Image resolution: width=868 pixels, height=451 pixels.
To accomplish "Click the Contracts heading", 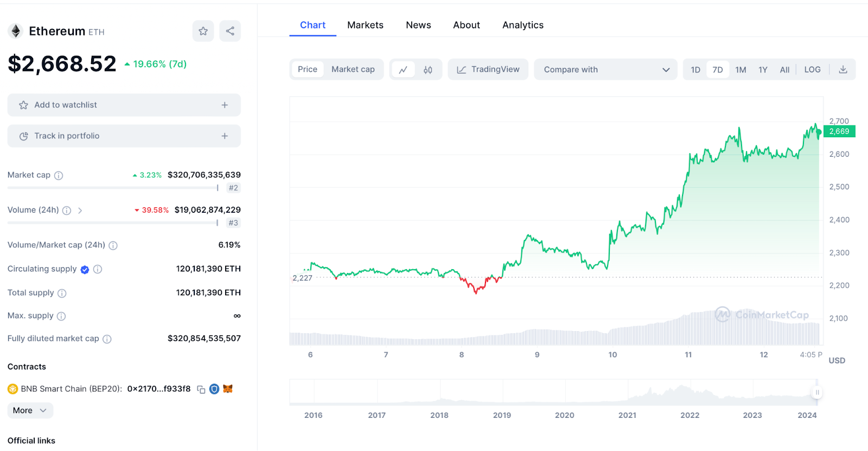I will [x=27, y=367].
